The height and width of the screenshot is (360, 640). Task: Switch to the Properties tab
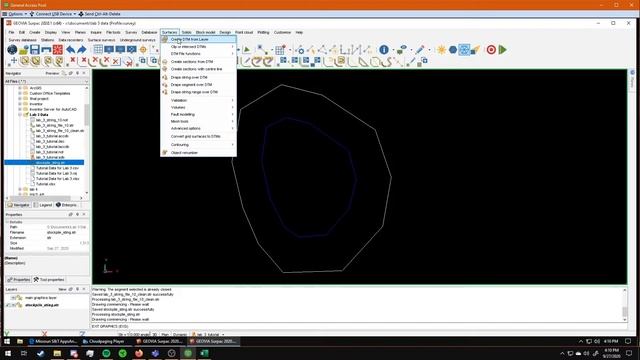[x=19, y=280]
